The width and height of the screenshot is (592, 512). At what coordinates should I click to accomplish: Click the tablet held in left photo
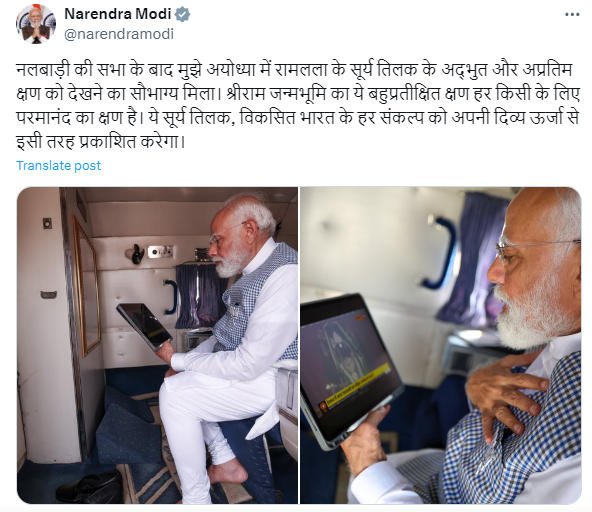144,326
